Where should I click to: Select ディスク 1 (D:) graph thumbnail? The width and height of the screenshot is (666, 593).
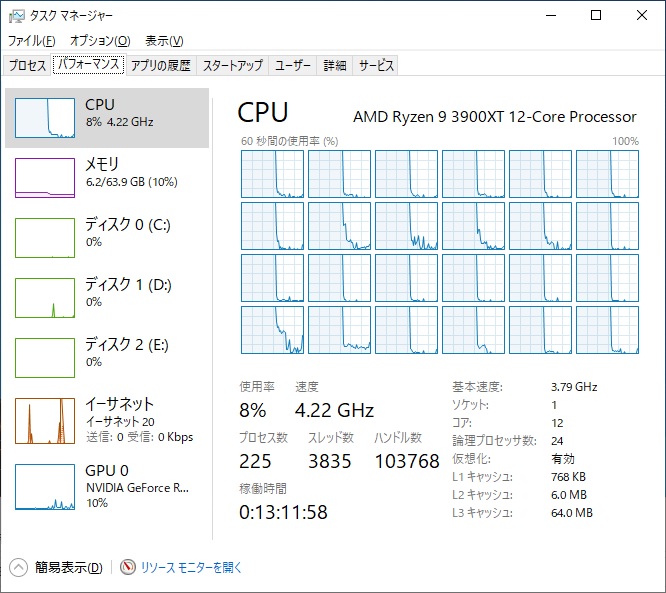[45, 297]
